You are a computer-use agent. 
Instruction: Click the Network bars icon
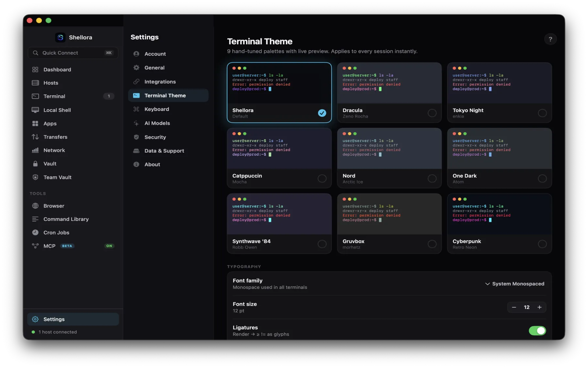click(35, 150)
